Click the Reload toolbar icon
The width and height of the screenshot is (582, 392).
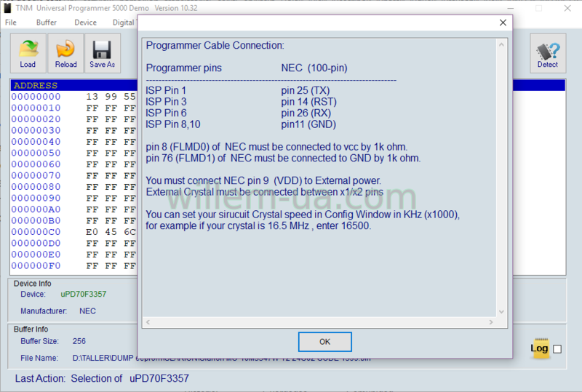[65, 52]
